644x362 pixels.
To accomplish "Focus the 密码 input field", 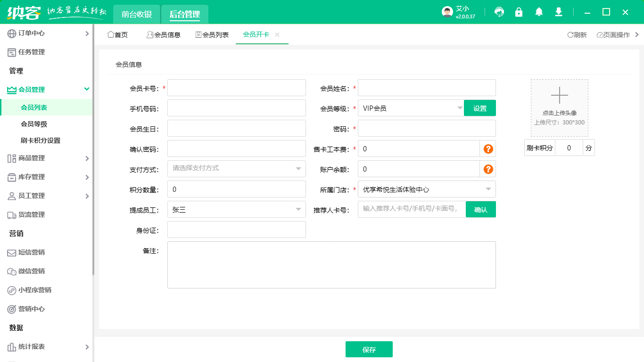I will tap(427, 128).
